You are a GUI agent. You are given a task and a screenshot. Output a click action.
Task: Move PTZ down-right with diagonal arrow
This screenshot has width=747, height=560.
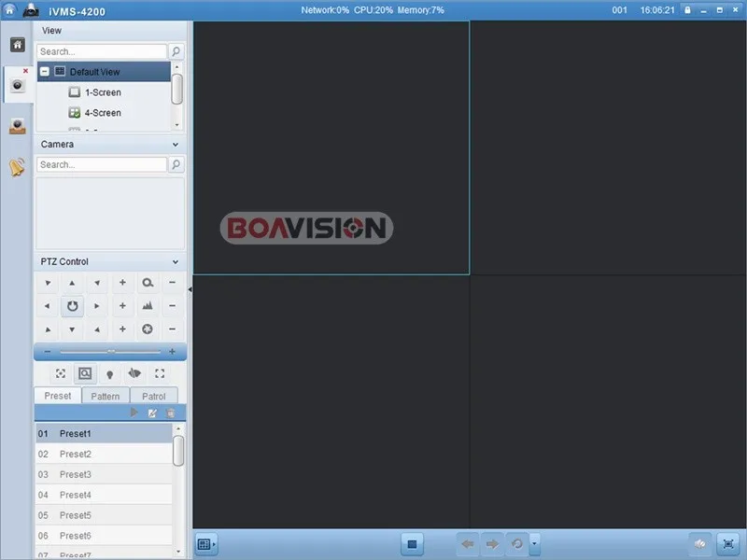tap(97, 329)
